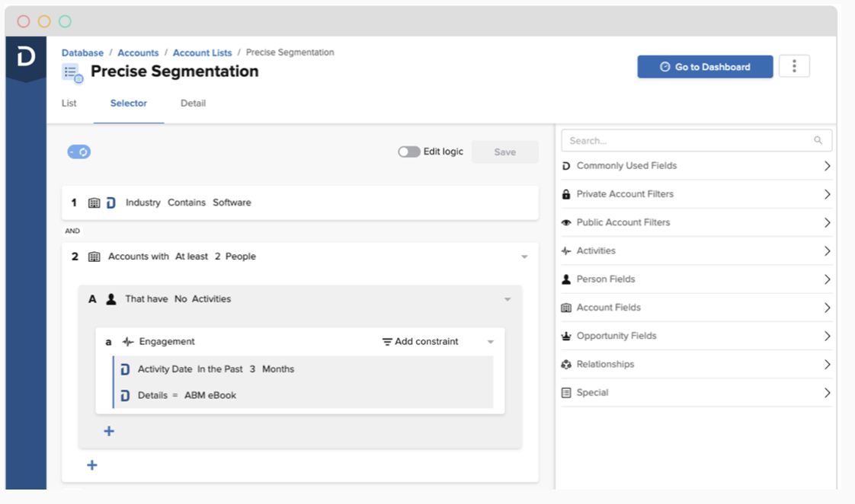Click the Engagement activity pulse icon

coord(128,342)
